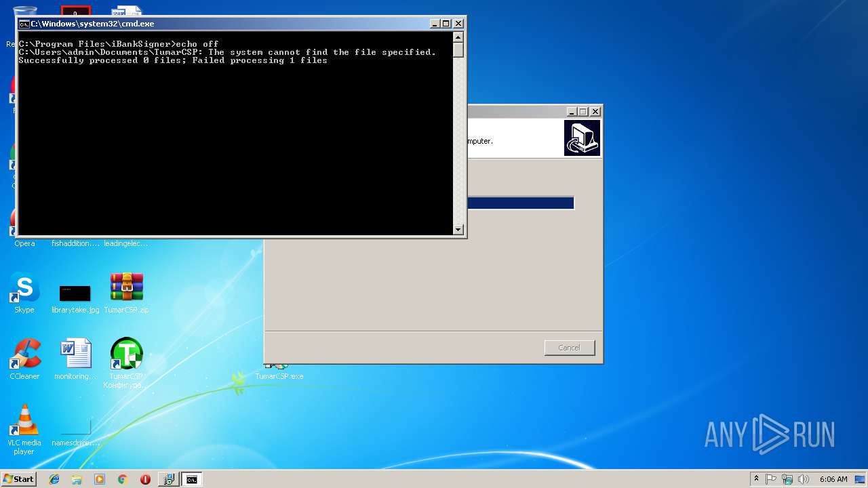Open the Skype desktop shortcut
The height and width of the screenshot is (488, 868).
(24, 293)
